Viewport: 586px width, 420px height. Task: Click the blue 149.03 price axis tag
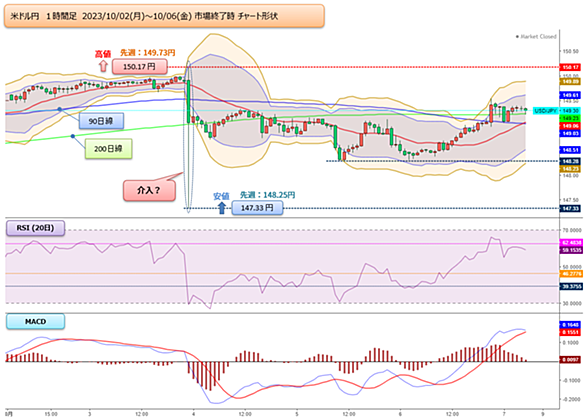coord(570,133)
